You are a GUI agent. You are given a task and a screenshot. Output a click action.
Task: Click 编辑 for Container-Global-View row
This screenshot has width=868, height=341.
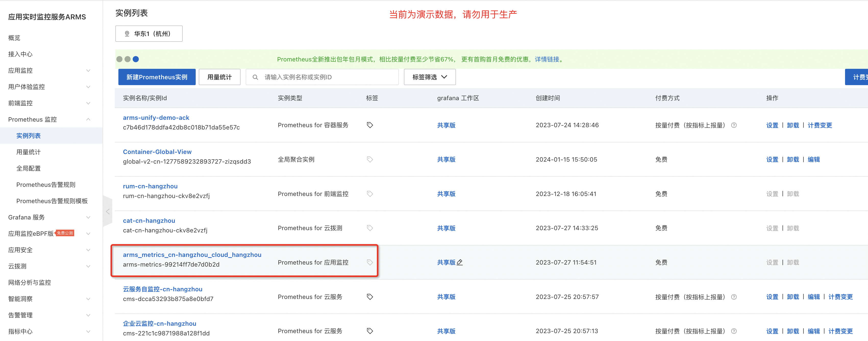(x=814, y=160)
